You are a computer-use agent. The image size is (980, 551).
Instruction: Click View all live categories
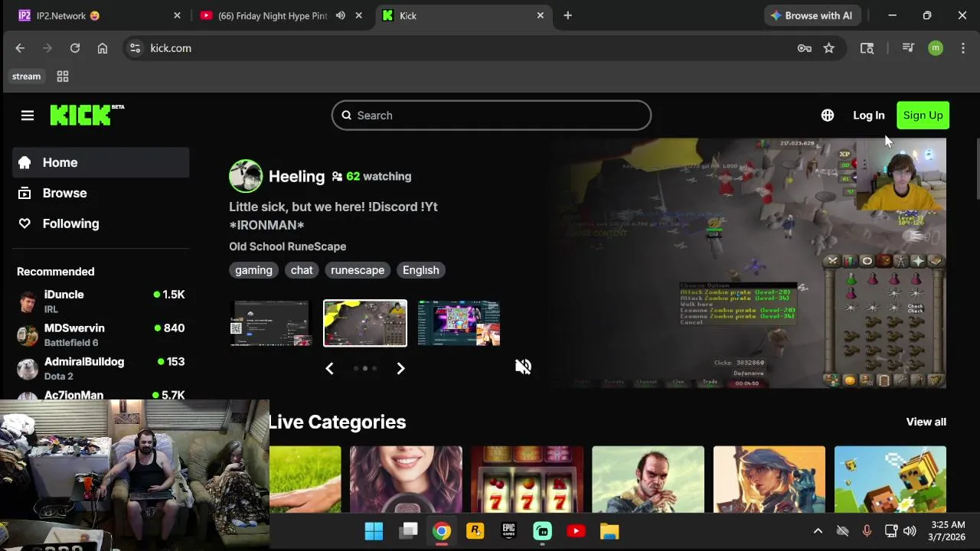926,422
